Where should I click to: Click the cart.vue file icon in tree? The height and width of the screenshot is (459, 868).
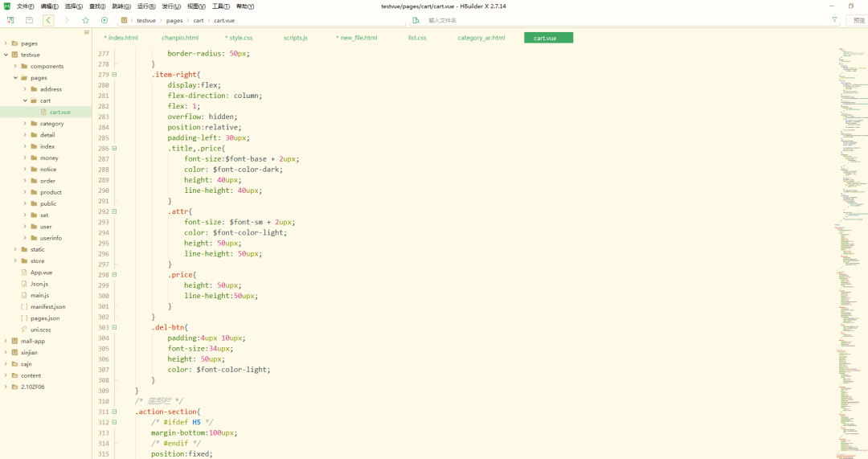pyautogui.click(x=43, y=112)
